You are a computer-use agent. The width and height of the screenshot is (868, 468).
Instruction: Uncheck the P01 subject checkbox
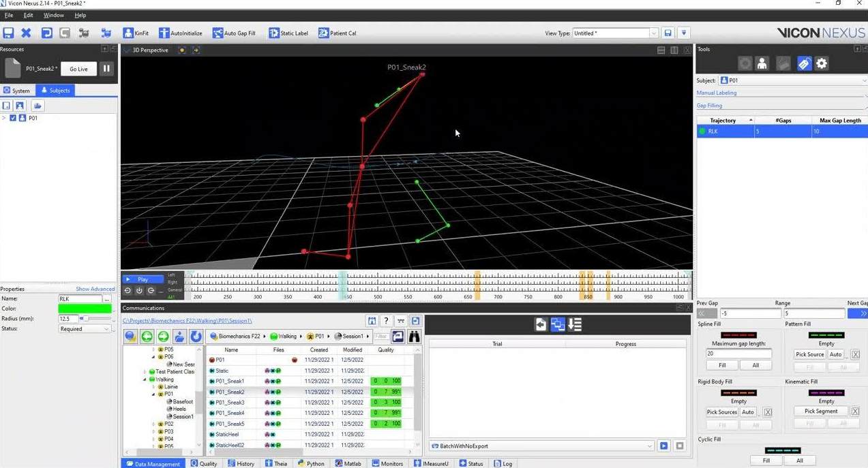[x=13, y=118]
